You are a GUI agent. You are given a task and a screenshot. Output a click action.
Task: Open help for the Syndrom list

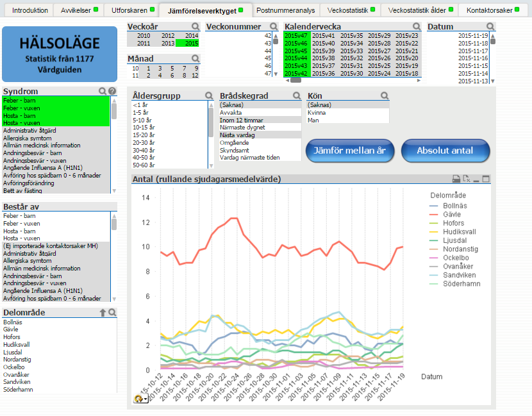(x=112, y=91)
